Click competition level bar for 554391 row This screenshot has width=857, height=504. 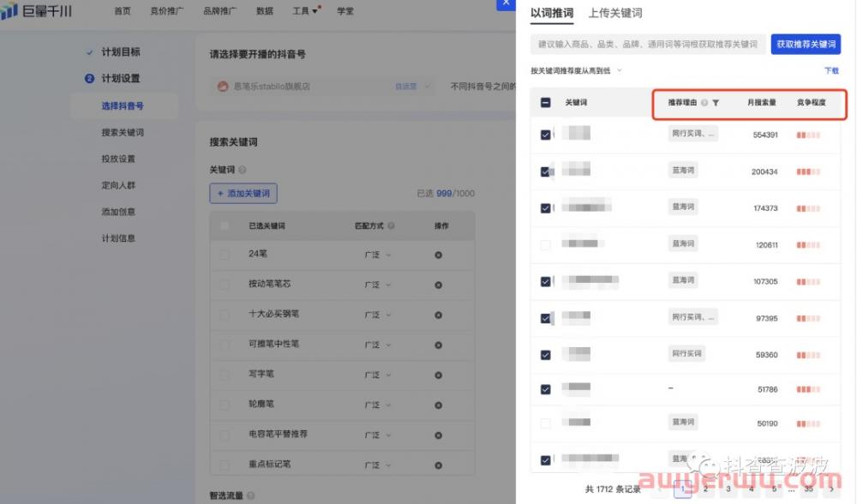click(x=808, y=135)
